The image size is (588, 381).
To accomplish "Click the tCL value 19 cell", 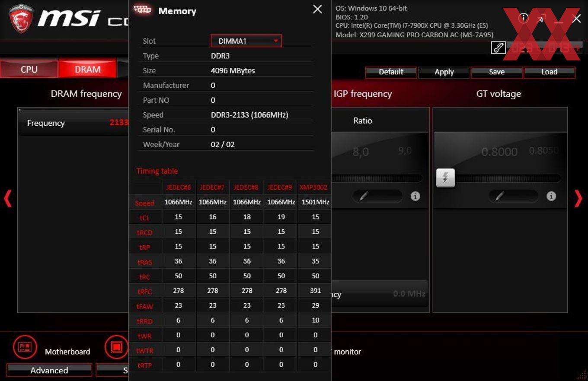I will tap(281, 217).
